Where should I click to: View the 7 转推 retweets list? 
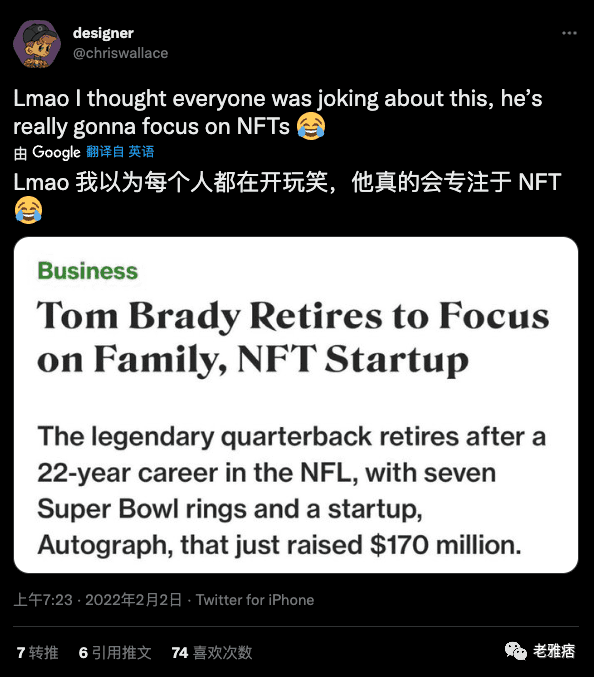37,652
